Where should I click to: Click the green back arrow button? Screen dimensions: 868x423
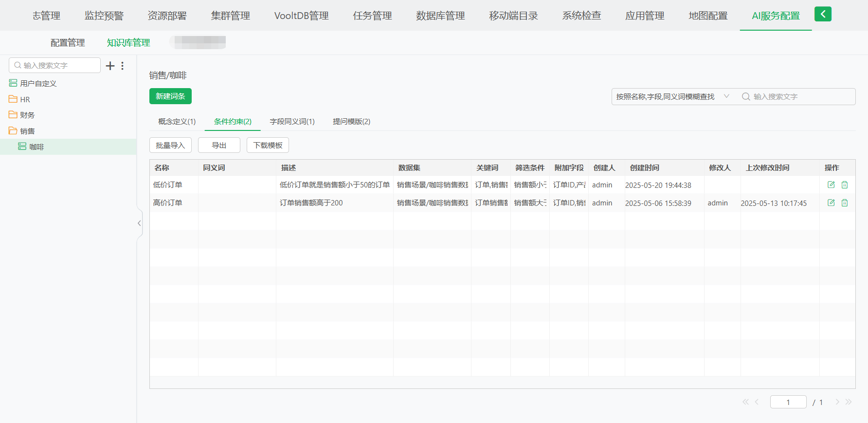[x=823, y=14]
